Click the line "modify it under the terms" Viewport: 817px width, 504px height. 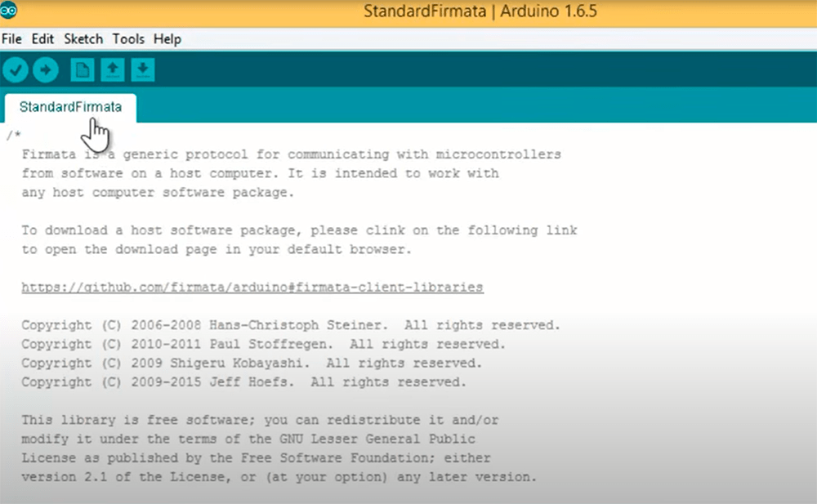pos(248,439)
